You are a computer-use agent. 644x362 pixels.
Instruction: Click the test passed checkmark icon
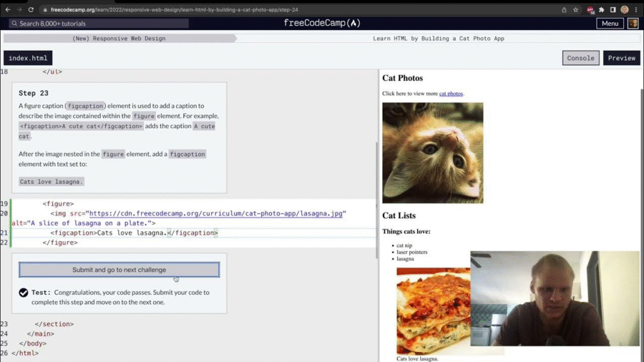coord(23,293)
